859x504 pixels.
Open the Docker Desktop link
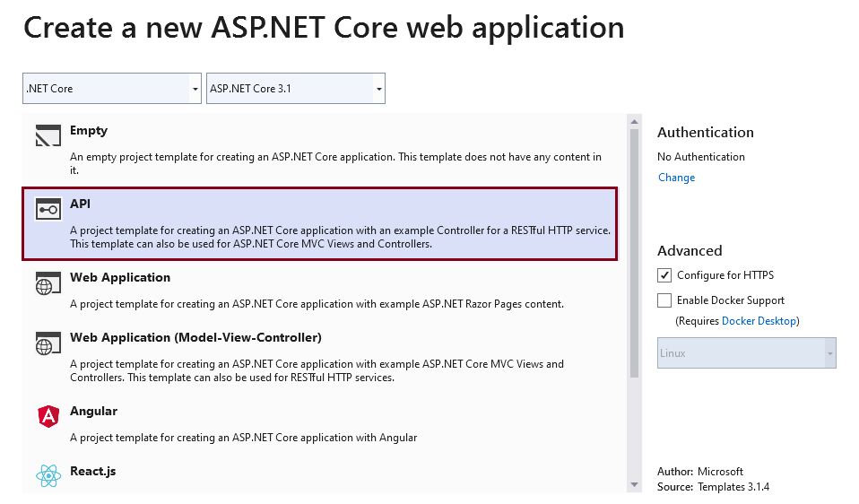[x=759, y=321]
